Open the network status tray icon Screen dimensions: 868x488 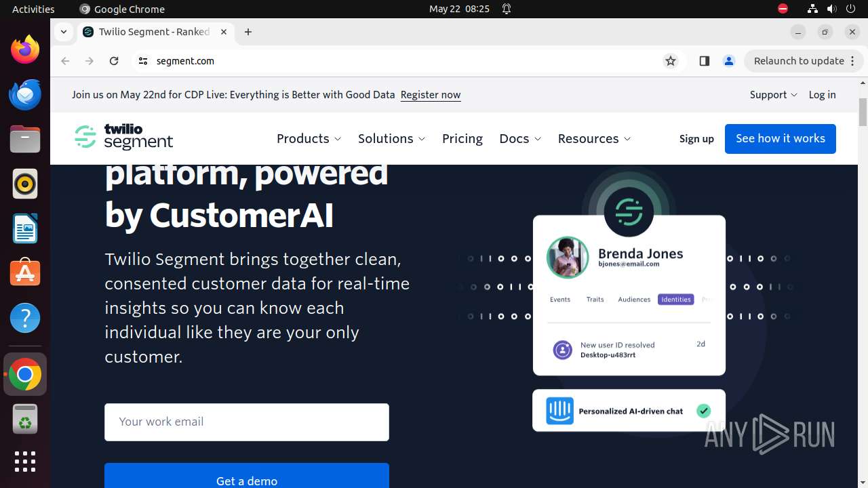[812, 9]
